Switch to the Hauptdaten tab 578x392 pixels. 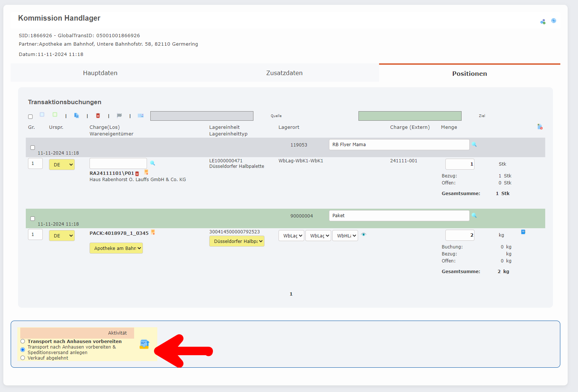click(x=100, y=73)
